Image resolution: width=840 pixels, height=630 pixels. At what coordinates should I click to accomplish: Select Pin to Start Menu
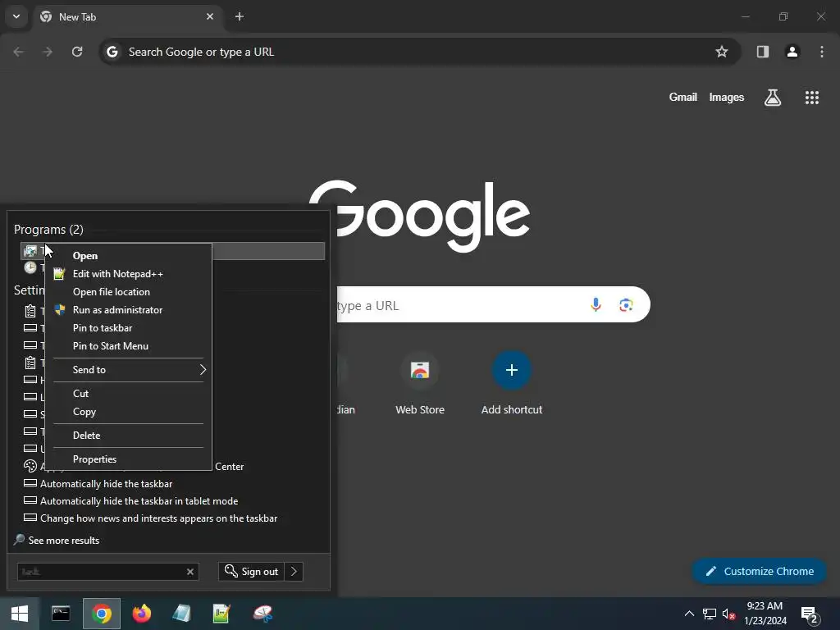(111, 346)
